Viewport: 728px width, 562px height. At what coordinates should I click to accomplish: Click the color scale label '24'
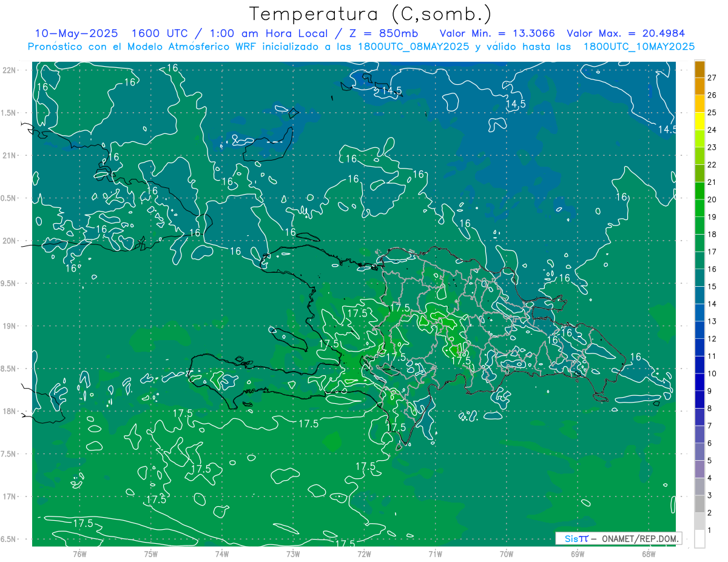[x=712, y=130]
